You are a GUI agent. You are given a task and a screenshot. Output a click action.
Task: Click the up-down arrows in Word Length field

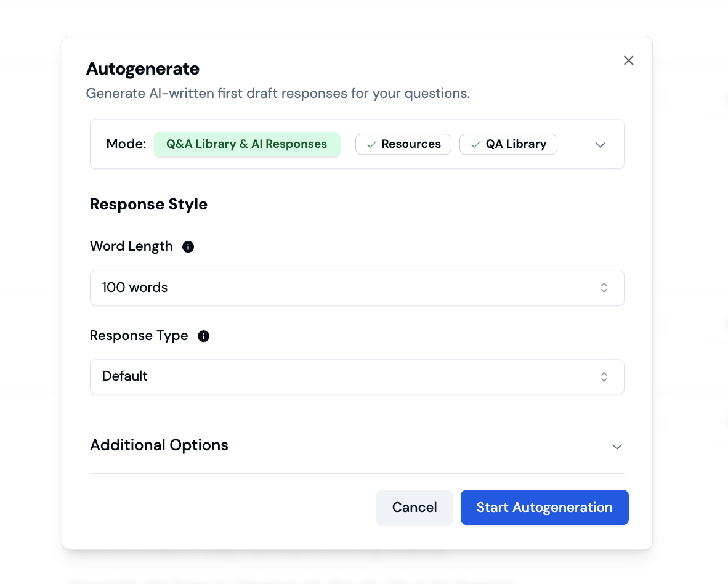tap(604, 288)
